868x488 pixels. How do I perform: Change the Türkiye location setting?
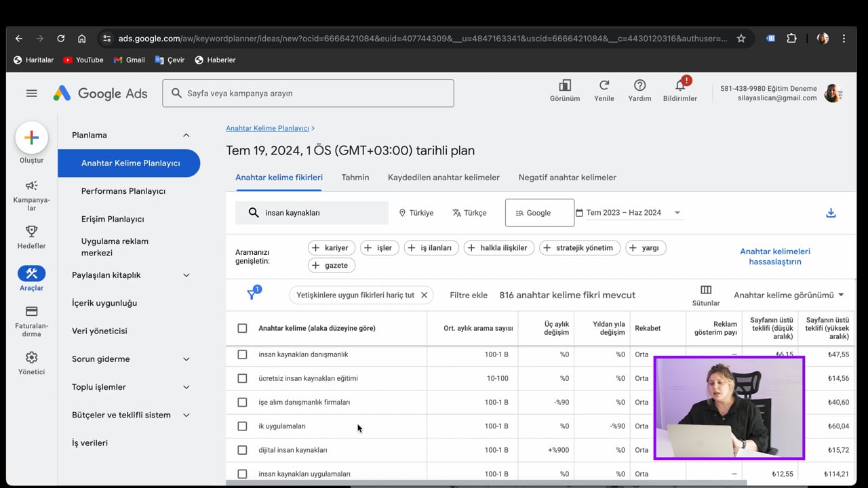[x=416, y=213]
